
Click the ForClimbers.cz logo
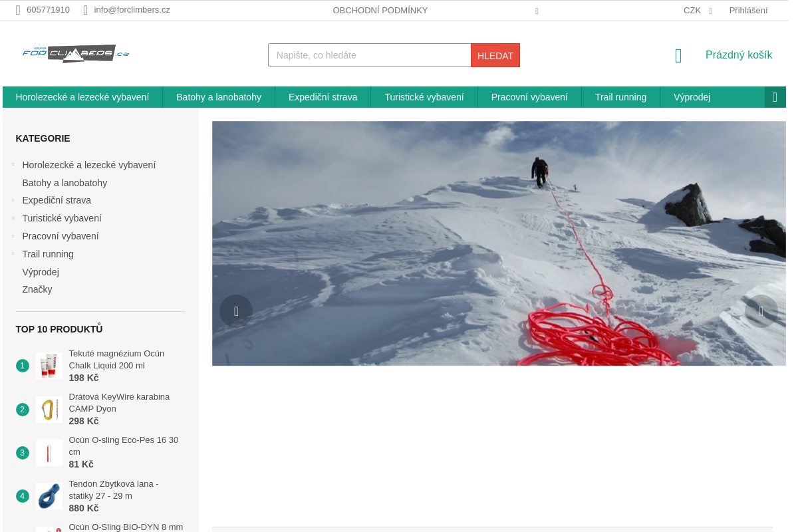[76, 54]
